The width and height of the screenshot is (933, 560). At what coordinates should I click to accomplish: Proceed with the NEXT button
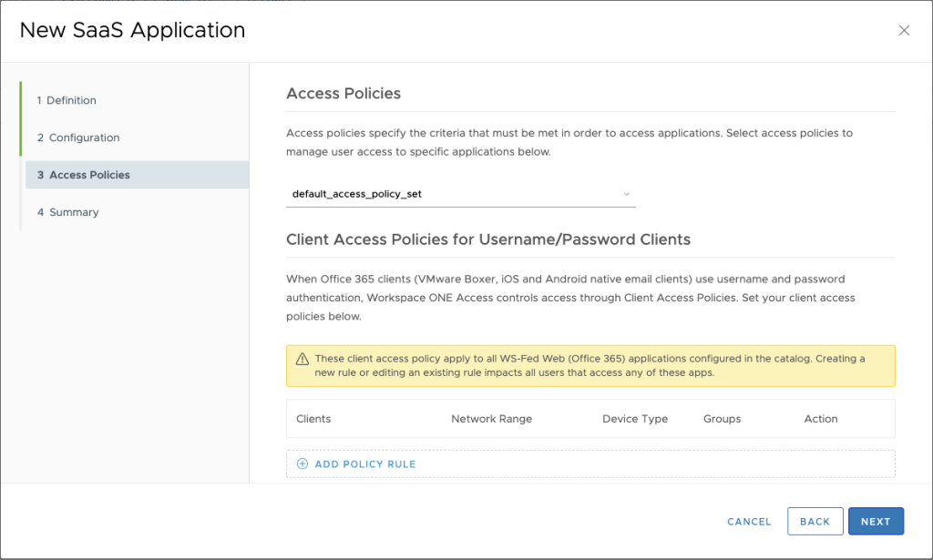point(875,522)
